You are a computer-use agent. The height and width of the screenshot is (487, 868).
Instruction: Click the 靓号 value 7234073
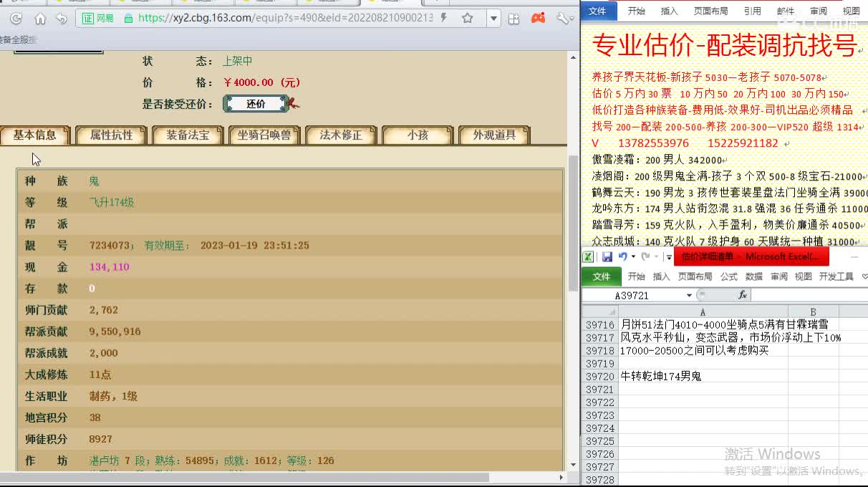pos(110,246)
